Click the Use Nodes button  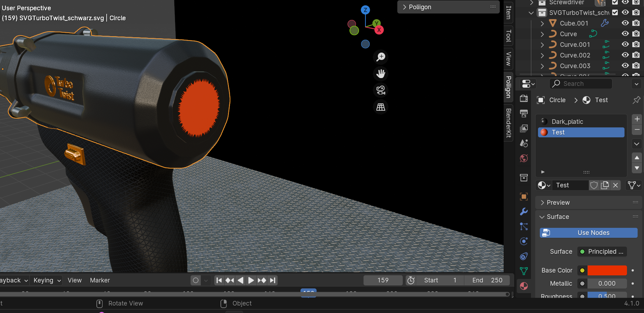tap(588, 233)
